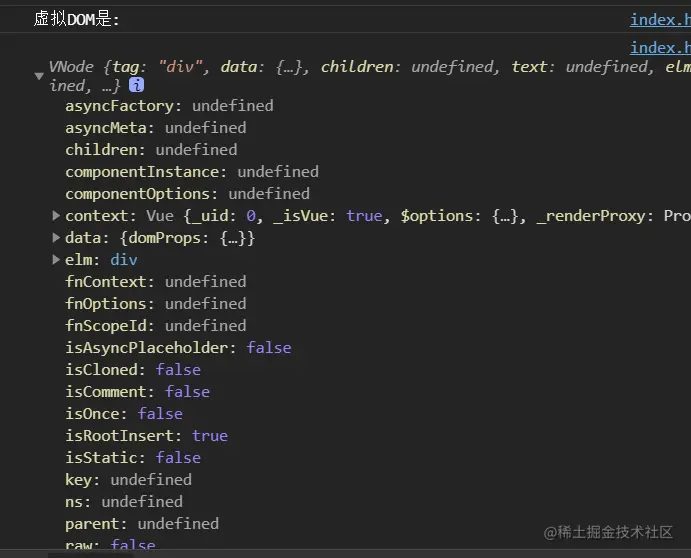Select the isRootInsert: true row

click(x=146, y=436)
